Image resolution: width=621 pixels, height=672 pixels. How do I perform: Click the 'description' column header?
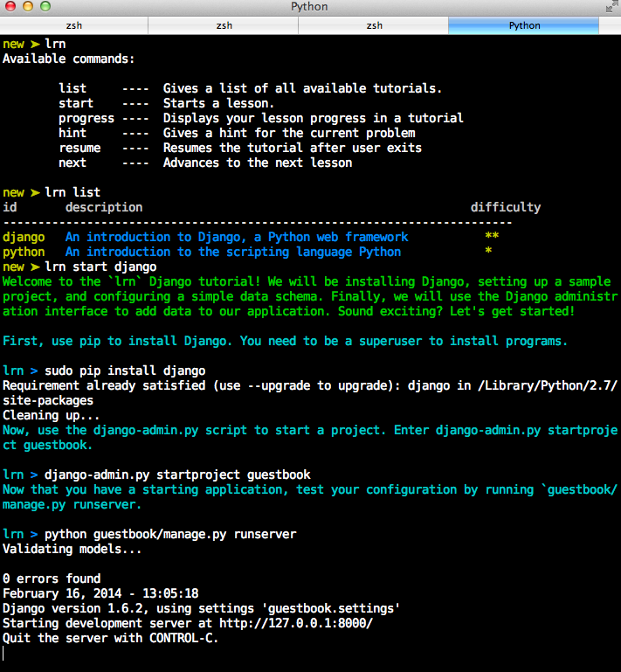tap(104, 207)
